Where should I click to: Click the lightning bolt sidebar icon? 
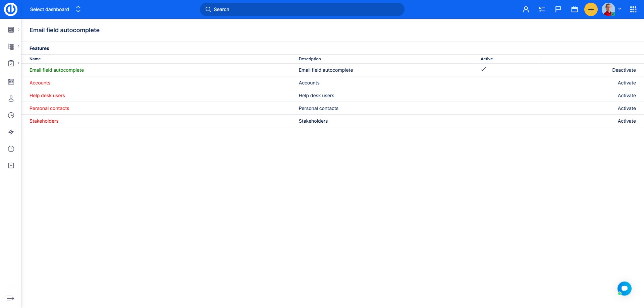coord(11,132)
